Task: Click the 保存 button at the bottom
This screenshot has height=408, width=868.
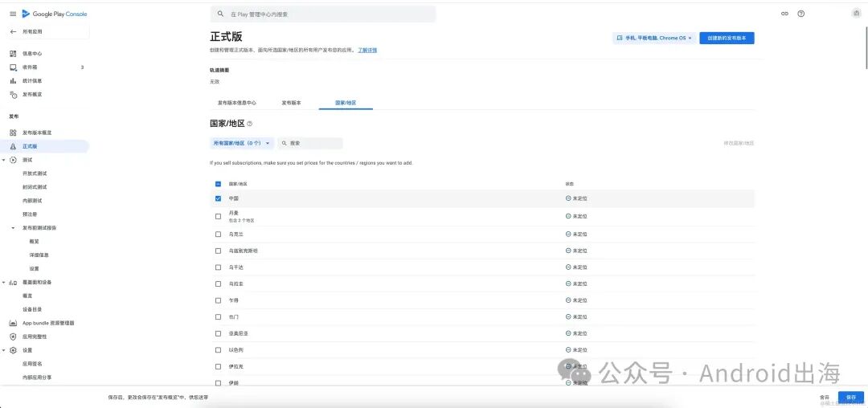Action: (x=851, y=398)
